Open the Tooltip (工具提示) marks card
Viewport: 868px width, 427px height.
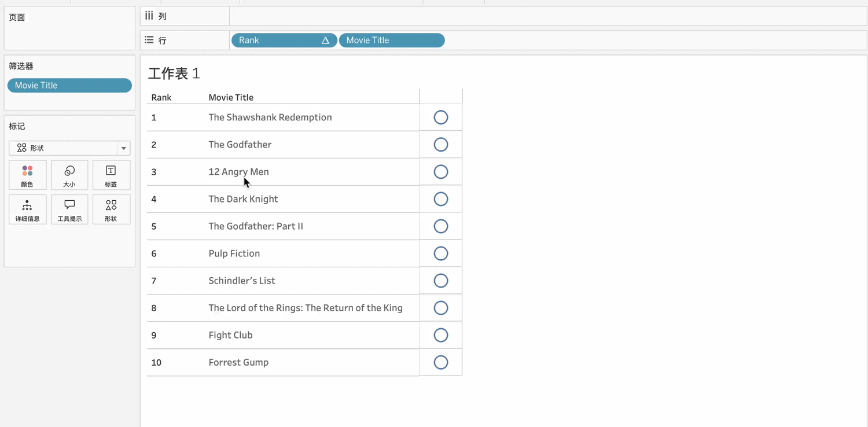coord(69,209)
